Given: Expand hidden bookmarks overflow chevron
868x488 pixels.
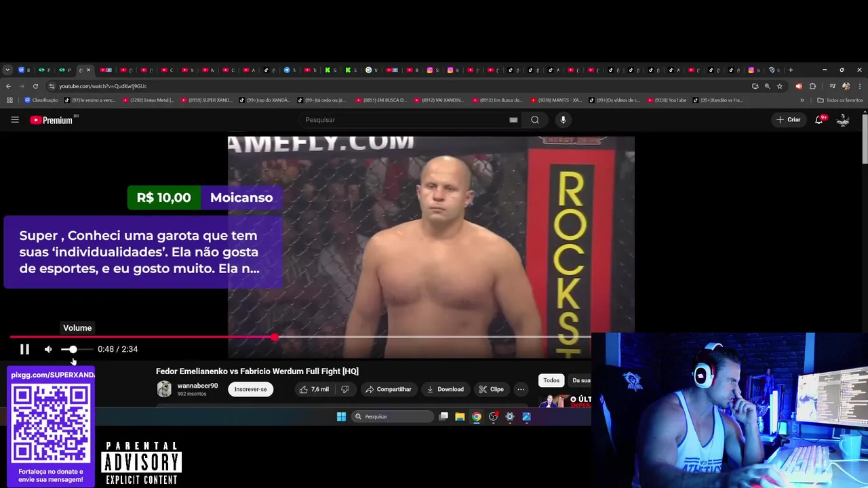Looking at the screenshot, I should click(802, 100).
